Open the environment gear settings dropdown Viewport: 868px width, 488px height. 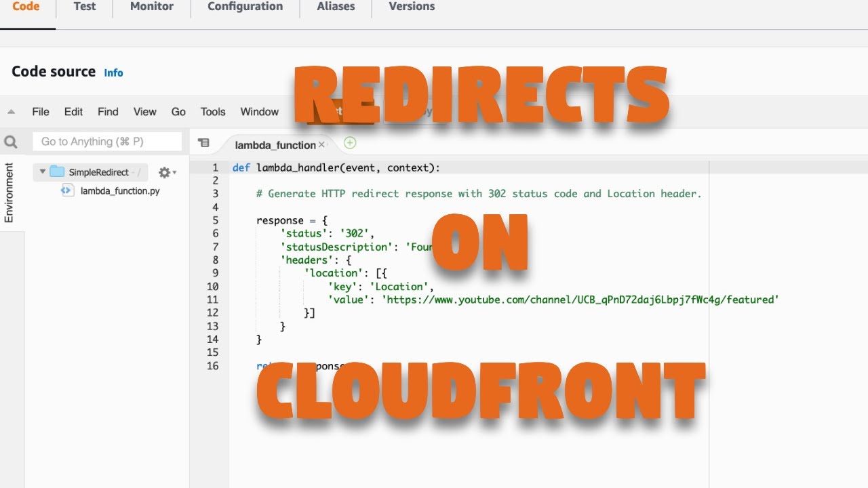click(x=167, y=173)
